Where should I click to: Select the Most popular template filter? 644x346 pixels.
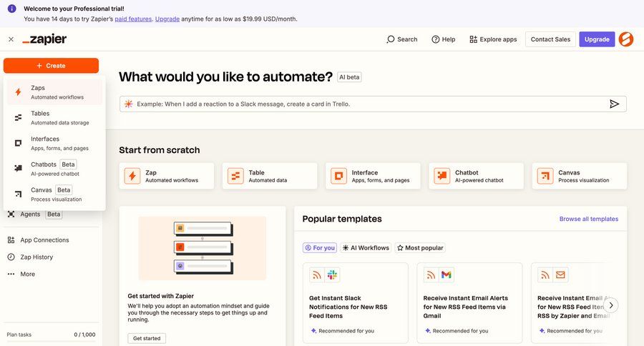420,248
